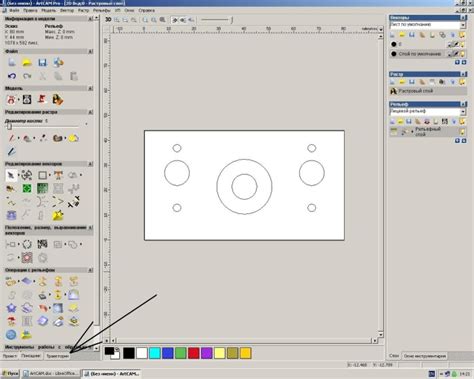Click the open folder icon in Рельеф panel

coord(400,121)
